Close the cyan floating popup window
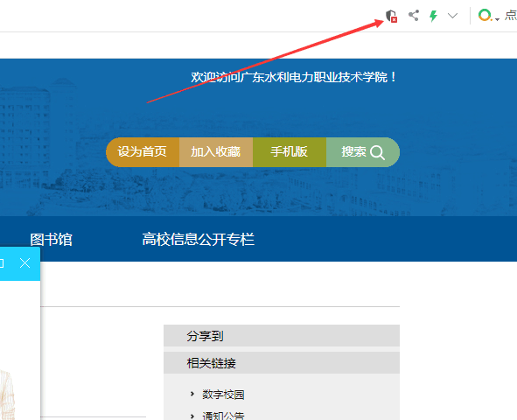 (24, 263)
